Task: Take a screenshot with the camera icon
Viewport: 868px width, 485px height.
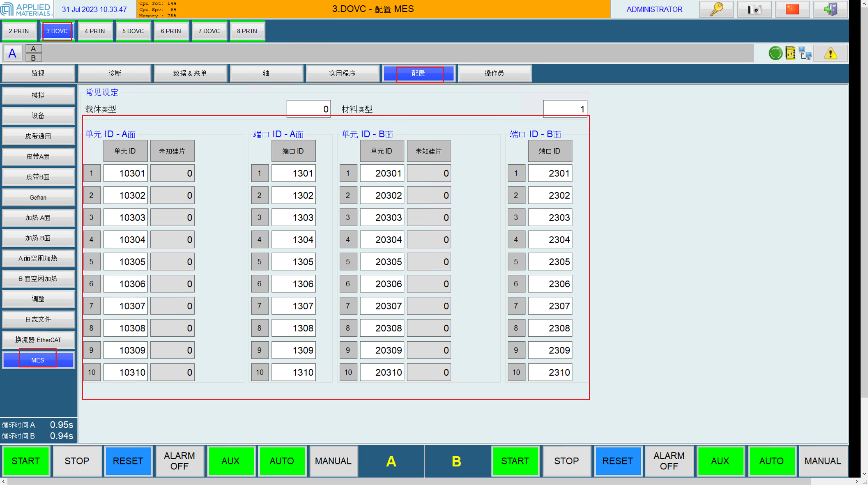Action: [x=754, y=9]
